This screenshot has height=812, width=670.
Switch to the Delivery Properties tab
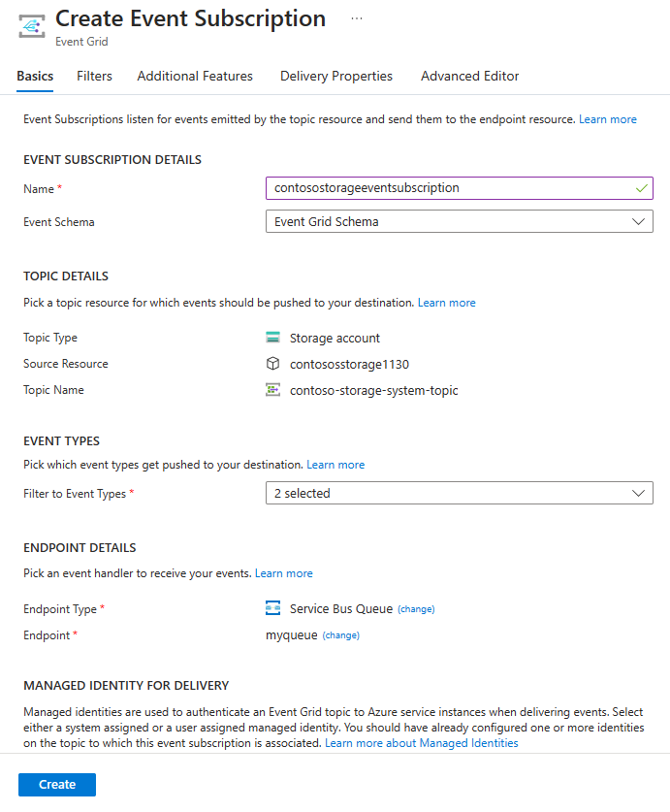pyautogui.click(x=335, y=76)
